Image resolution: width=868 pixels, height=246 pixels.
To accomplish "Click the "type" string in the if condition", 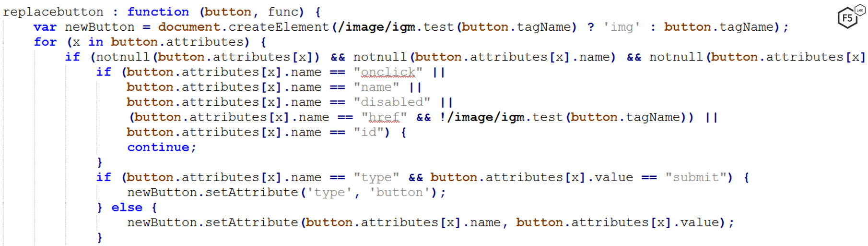I will [x=376, y=177].
